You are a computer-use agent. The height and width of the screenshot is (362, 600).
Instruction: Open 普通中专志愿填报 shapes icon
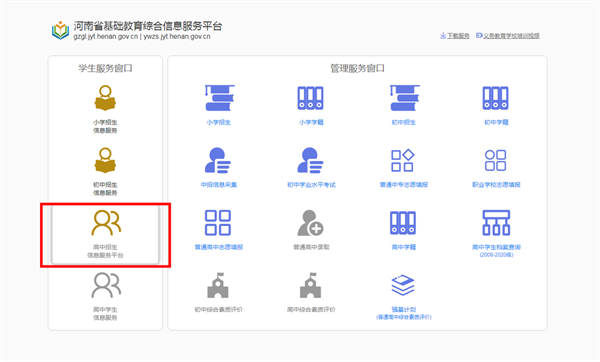(x=403, y=160)
